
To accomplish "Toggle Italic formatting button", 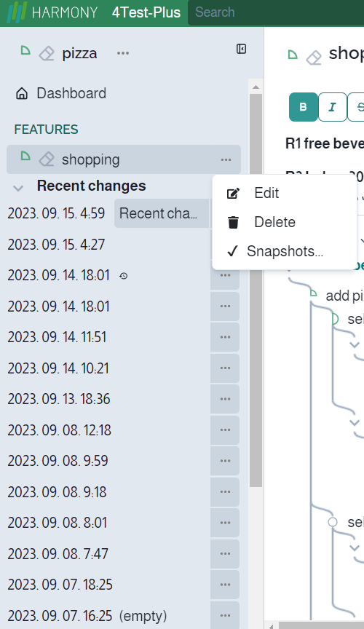I will pyautogui.click(x=332, y=107).
